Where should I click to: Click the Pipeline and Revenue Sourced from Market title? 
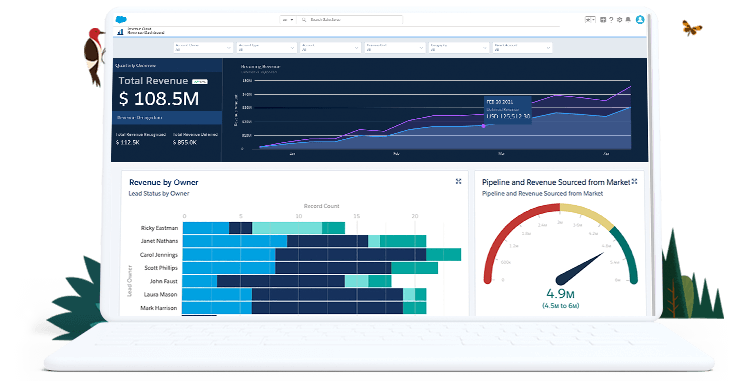pos(556,182)
